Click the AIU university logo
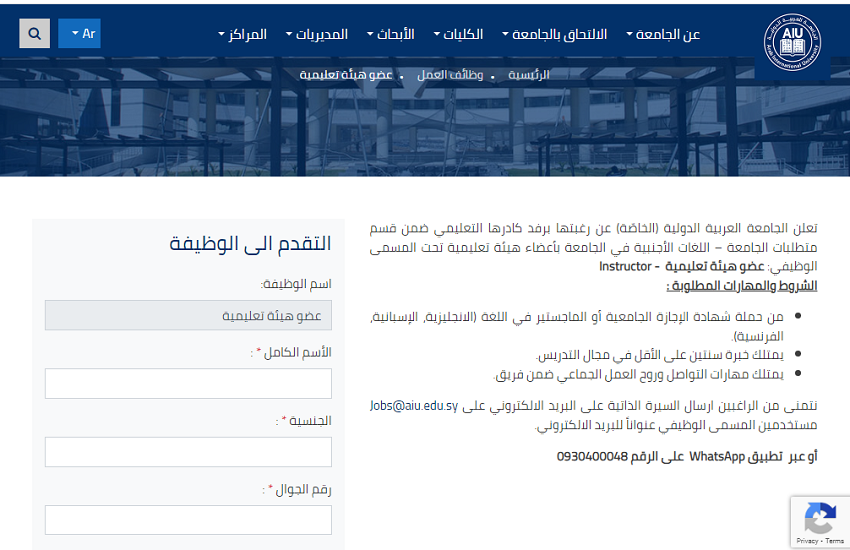Viewport: 850px width, 550px height. (791, 45)
